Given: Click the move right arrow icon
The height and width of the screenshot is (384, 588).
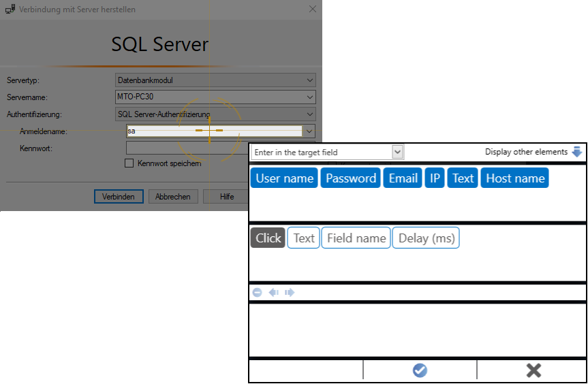Looking at the screenshot, I should (290, 292).
